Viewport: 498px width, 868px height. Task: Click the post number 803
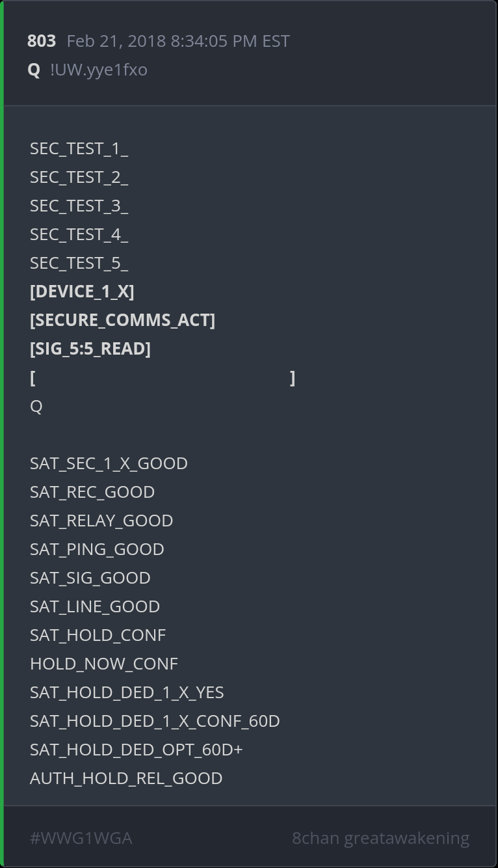[42, 41]
